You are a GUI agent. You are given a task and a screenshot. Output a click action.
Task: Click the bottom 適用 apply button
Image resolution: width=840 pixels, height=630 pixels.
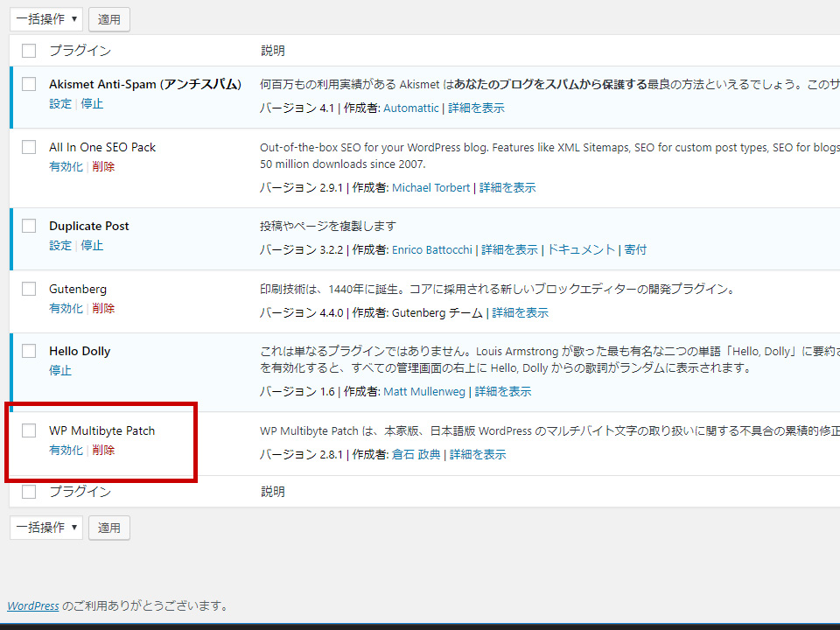108,527
